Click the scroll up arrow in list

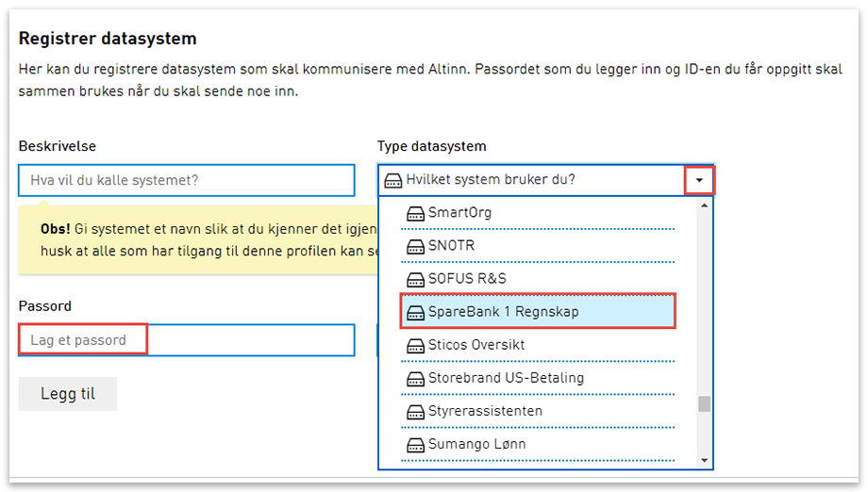click(x=704, y=205)
